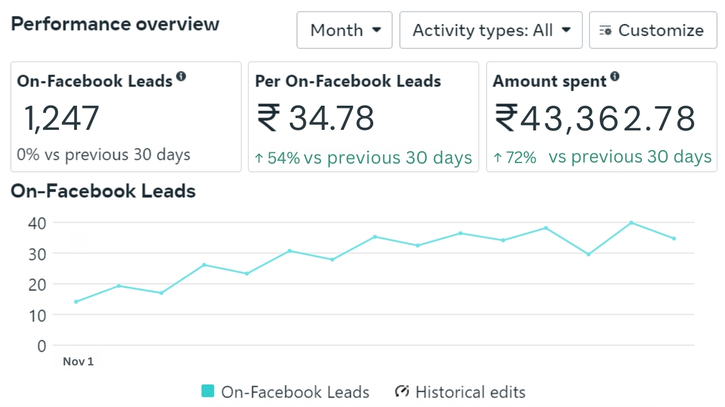Click info icon beside On-Facebook Leads

181,77
